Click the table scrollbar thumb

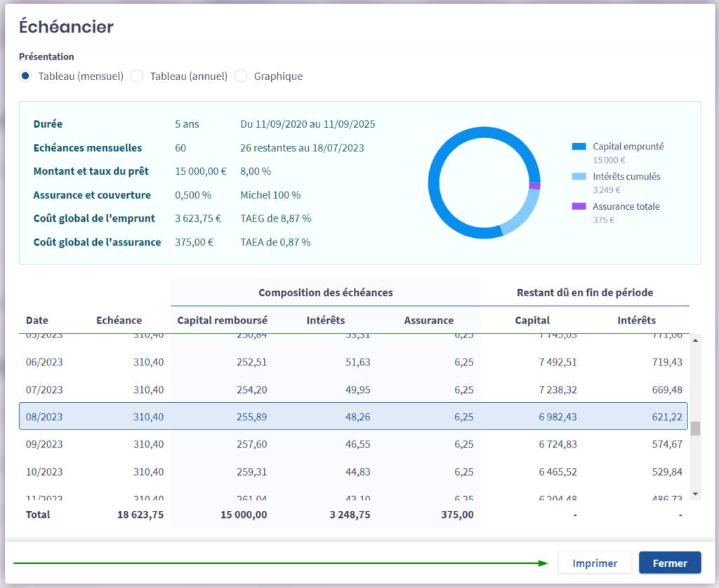pyautogui.click(x=696, y=429)
